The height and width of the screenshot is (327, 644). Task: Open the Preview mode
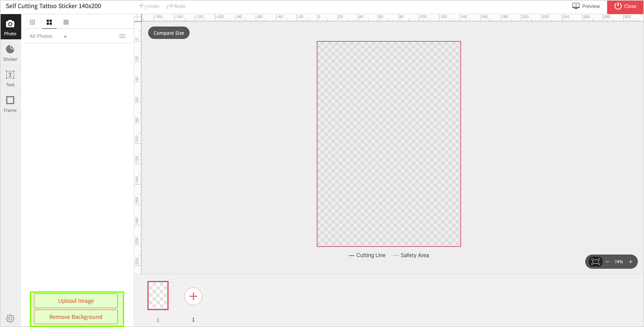point(586,6)
